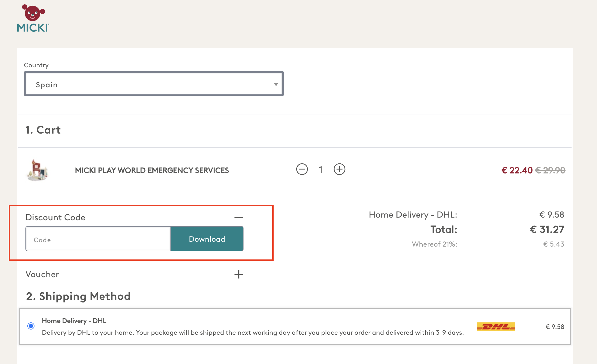Click the VAT amount € 5.43
The image size is (597, 364).
pos(554,244)
